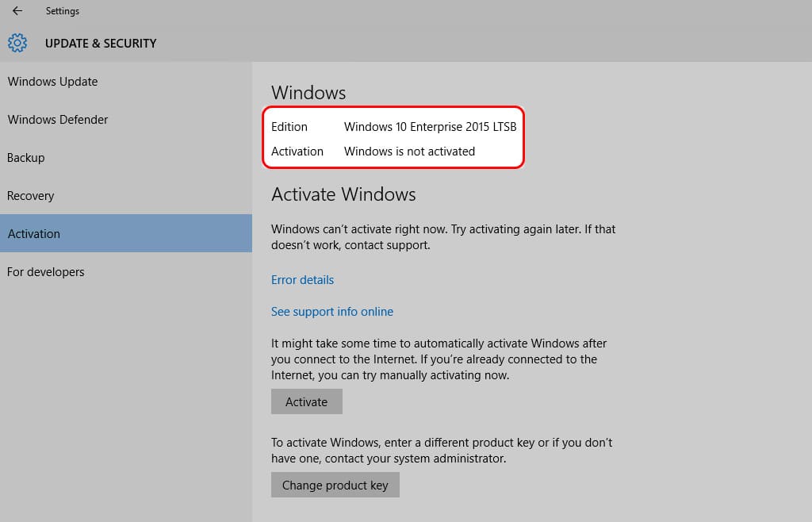Click the Settings window title text

click(62, 11)
